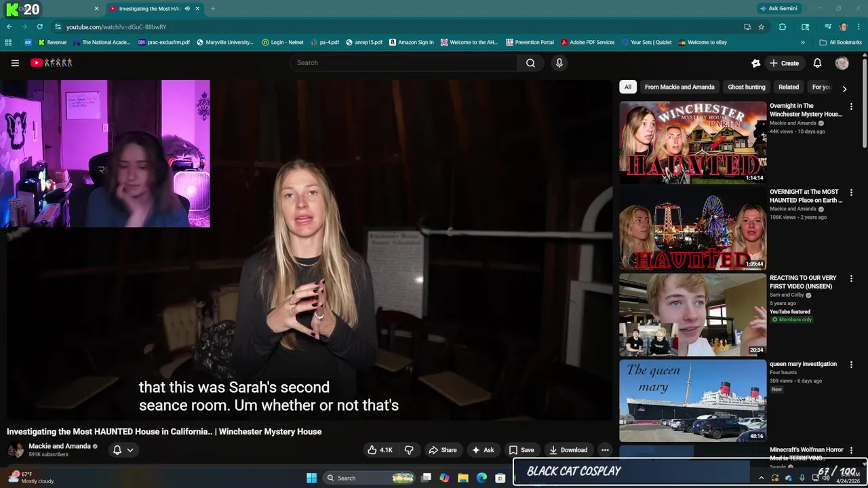Open Chrome extensions puzzle icon
Image resolution: width=868 pixels, height=488 pixels.
click(x=782, y=26)
